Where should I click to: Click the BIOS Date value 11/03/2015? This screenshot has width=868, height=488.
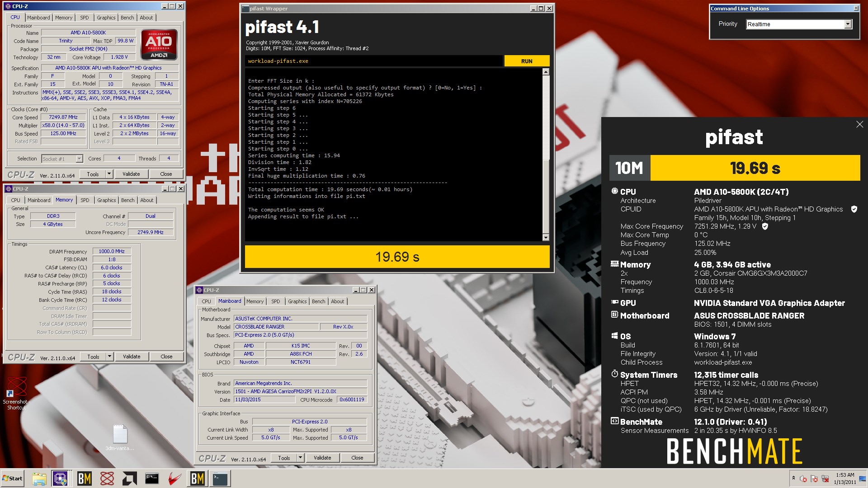(x=264, y=399)
